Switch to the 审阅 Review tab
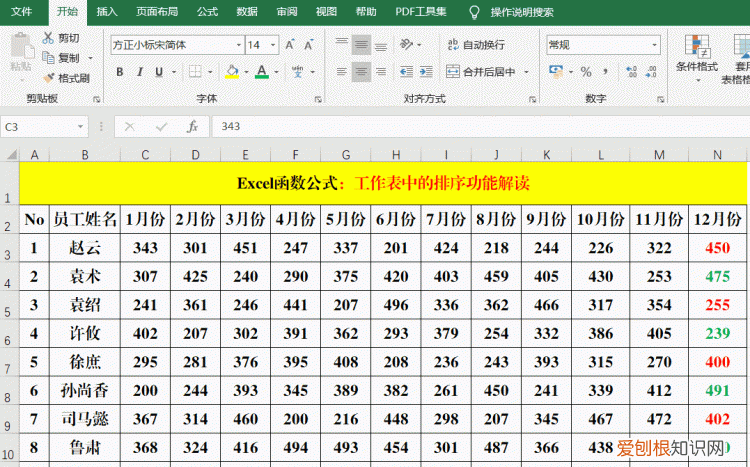Screen dimensions: 750x467 click(287, 11)
